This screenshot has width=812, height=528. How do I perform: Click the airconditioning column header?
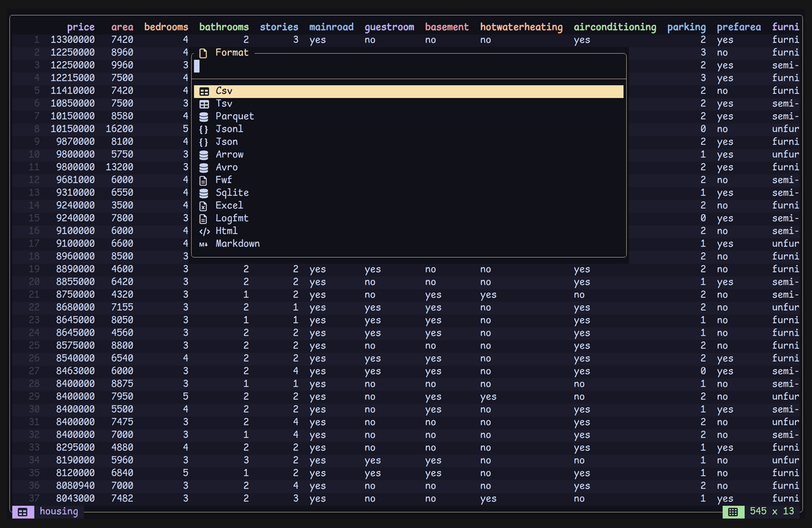click(x=615, y=27)
